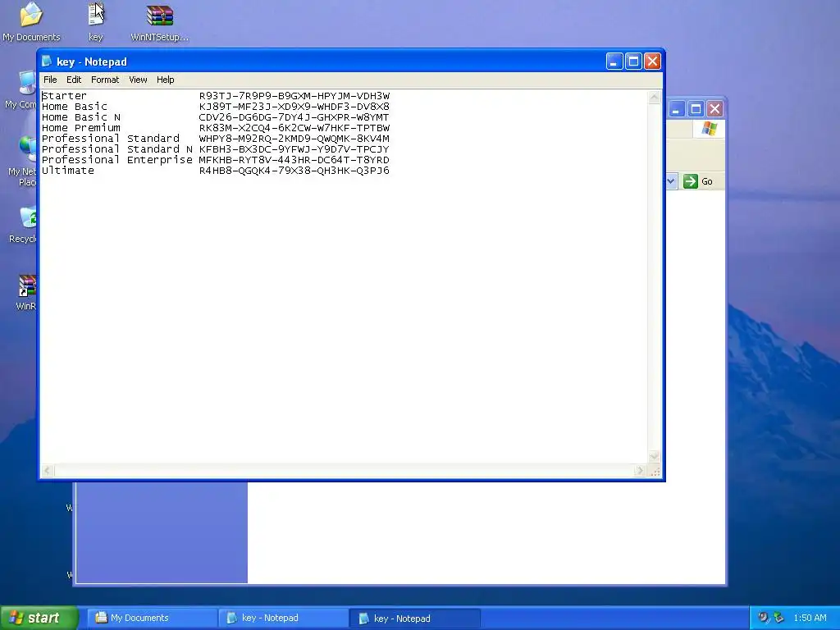Select the Recycle Bin desktop icon

[24, 225]
